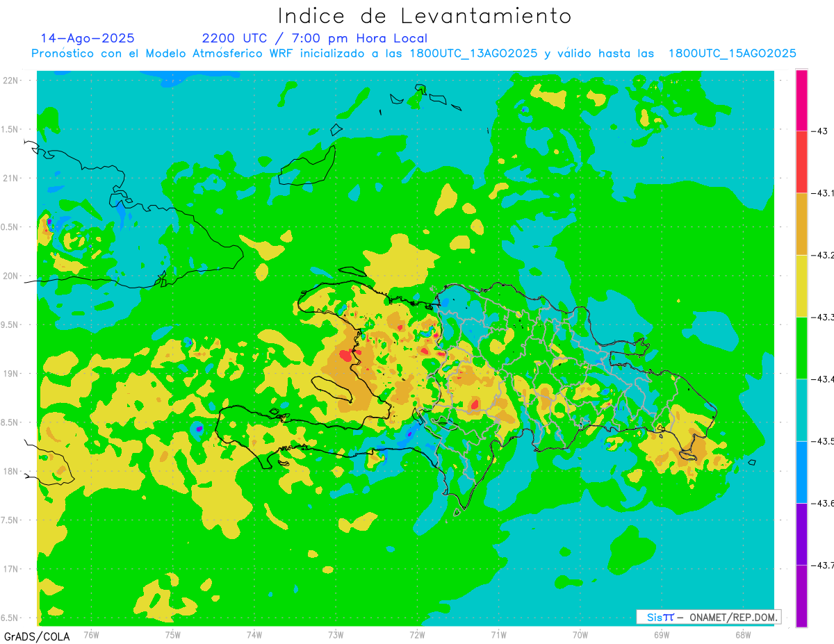Click the "Pronostico con el Modelo Atmosferico WRF" line
Screen dimensions: 834x644
(414, 53)
